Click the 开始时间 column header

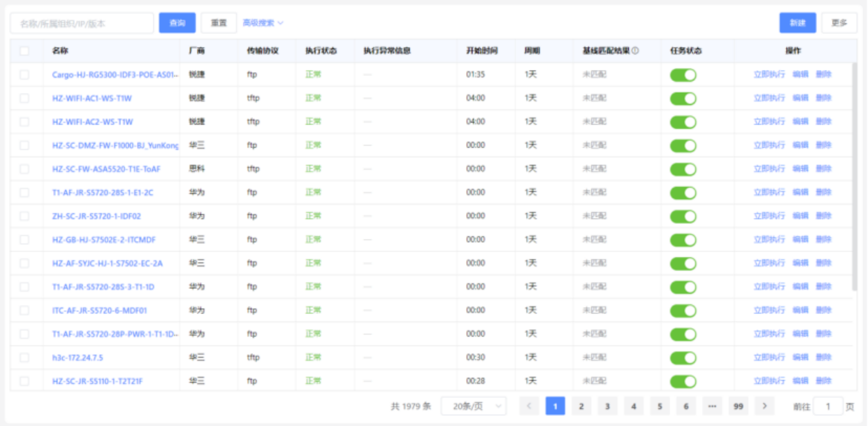coord(482,51)
